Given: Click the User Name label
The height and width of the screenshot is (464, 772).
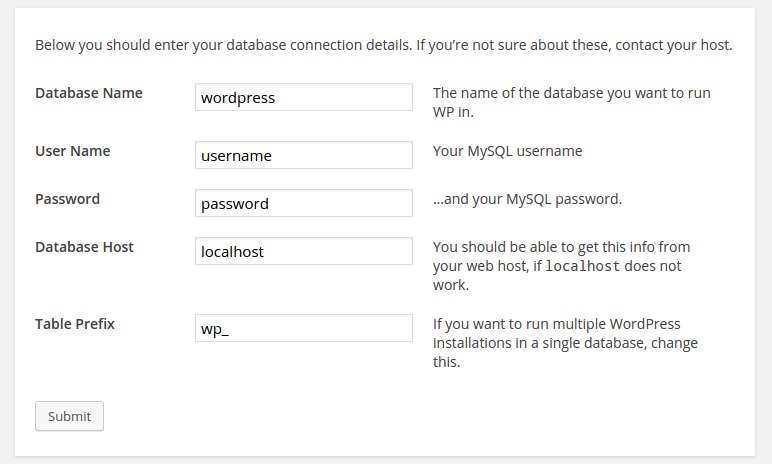Looking at the screenshot, I should pyautogui.click(x=72, y=151).
